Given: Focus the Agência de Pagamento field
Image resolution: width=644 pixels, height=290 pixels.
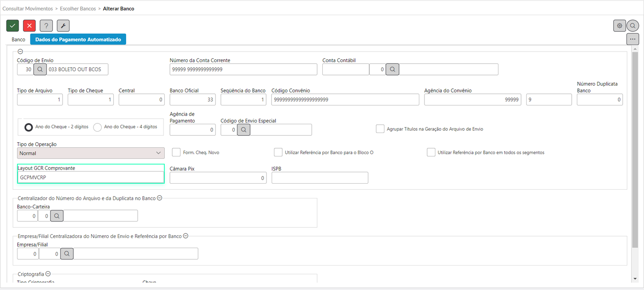Looking at the screenshot, I should point(193,130).
